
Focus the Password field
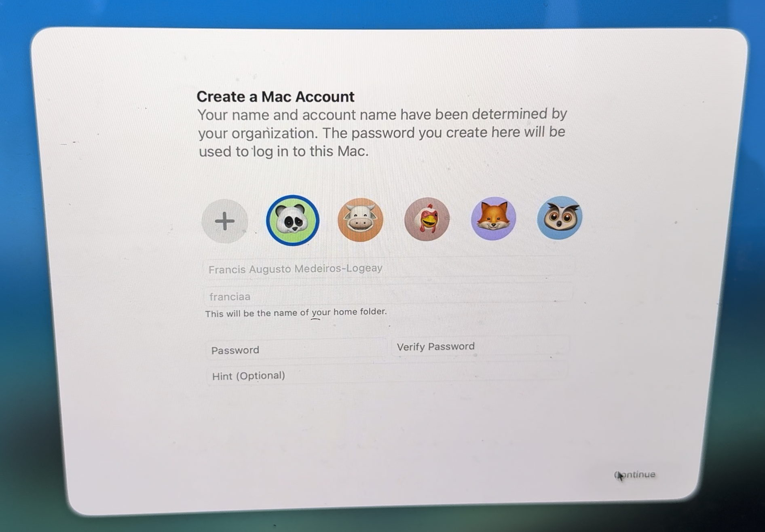(296, 349)
